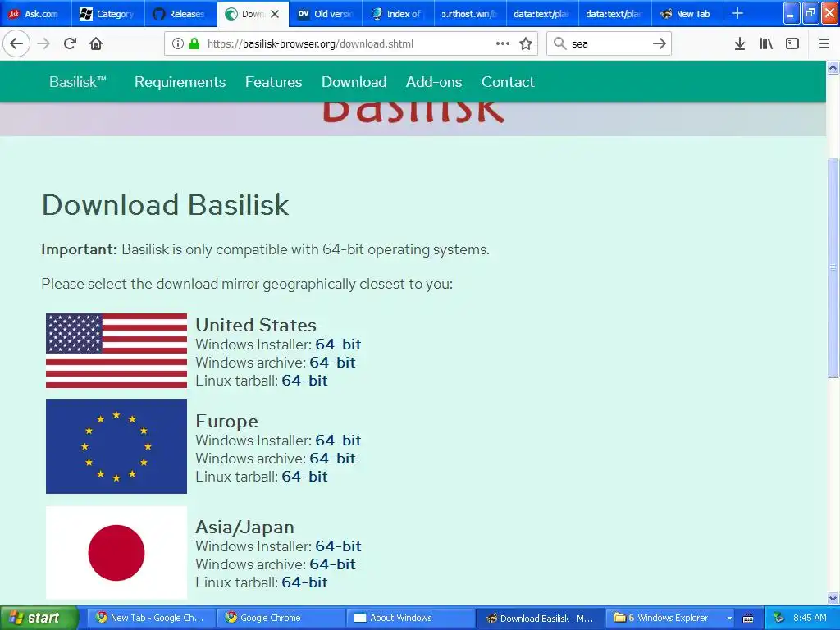Open Contact in site navigation
This screenshot has height=630, width=840.
point(508,81)
